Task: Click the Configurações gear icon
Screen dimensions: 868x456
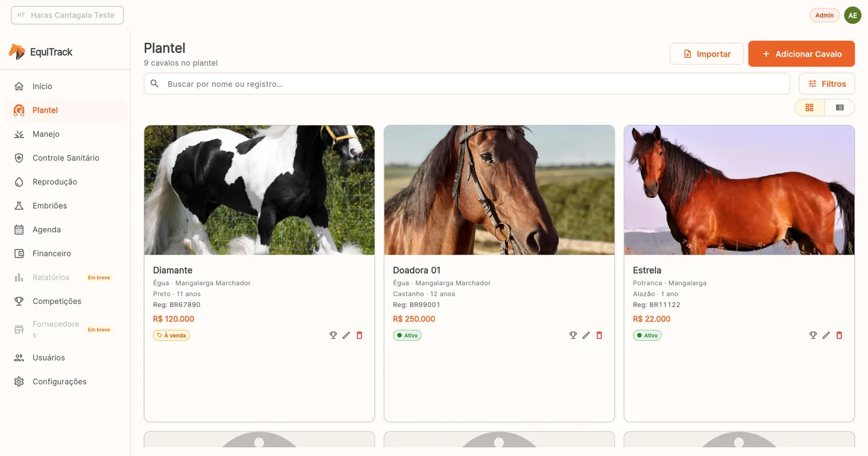Action: pos(19,382)
